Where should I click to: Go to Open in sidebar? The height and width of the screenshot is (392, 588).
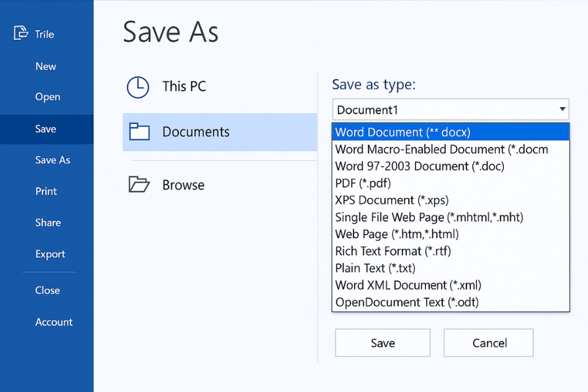coord(48,97)
